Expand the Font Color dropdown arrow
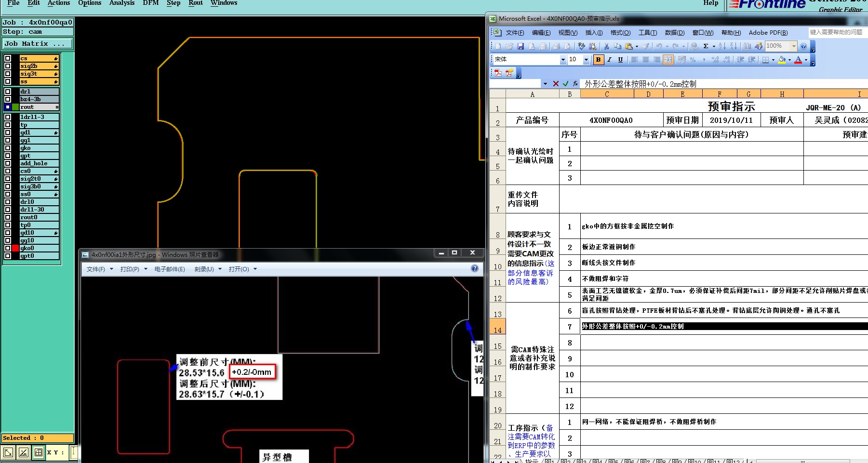The width and height of the screenshot is (868, 463). [x=806, y=60]
